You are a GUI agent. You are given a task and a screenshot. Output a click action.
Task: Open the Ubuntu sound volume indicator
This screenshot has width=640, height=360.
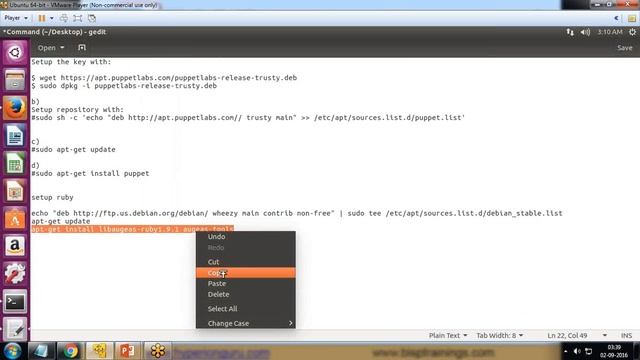(585, 32)
